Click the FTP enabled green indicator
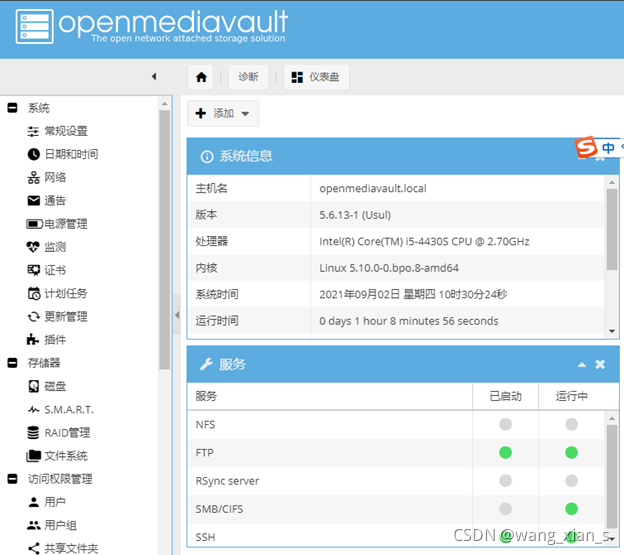The image size is (624, 555). tap(505, 452)
